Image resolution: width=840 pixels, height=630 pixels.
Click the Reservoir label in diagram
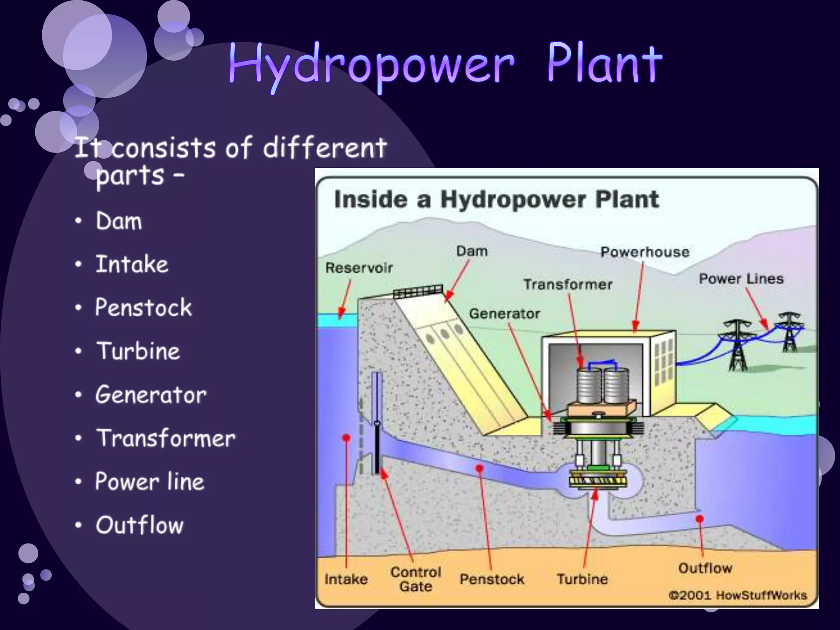point(359,268)
